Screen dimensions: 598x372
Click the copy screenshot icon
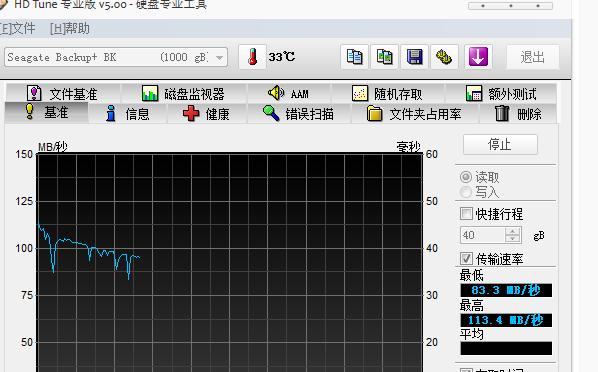pyautogui.click(x=384, y=57)
